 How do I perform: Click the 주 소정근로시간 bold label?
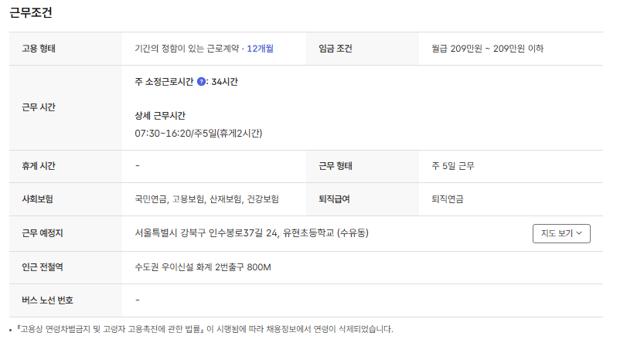(x=164, y=81)
